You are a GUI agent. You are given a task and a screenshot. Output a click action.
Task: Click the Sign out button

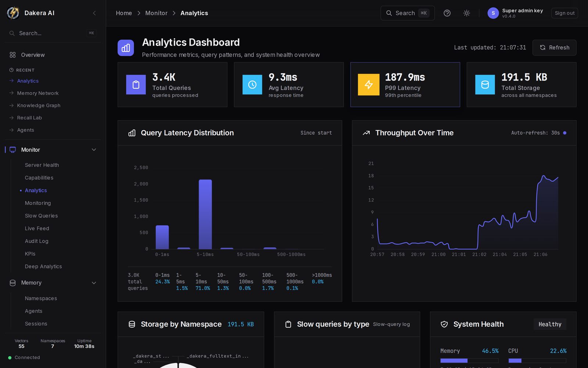(564, 13)
